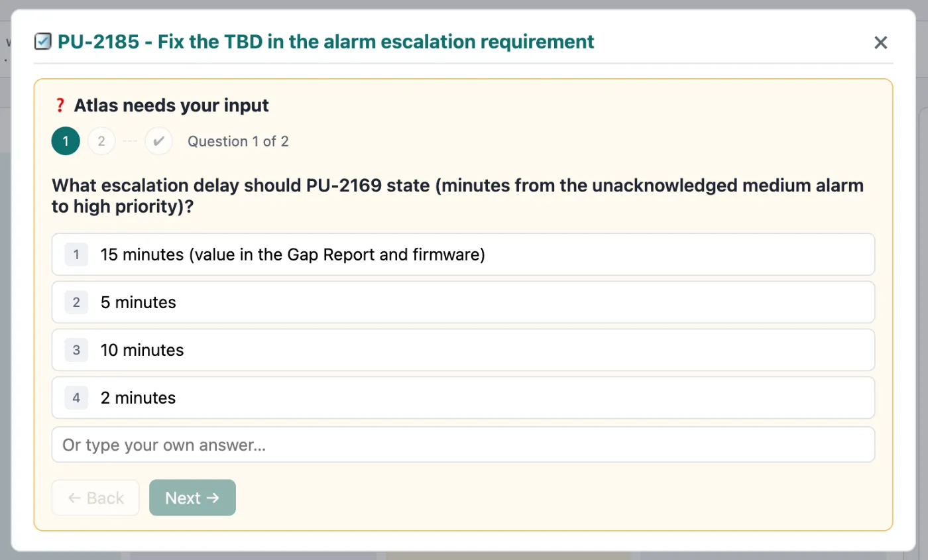Click the number 4 badge beside 2 minutes

tap(76, 398)
